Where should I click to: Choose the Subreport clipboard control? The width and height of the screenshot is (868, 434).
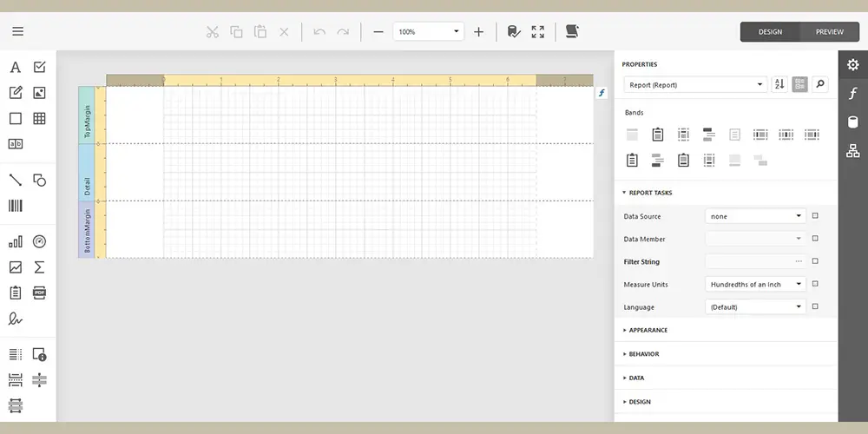pos(16,293)
